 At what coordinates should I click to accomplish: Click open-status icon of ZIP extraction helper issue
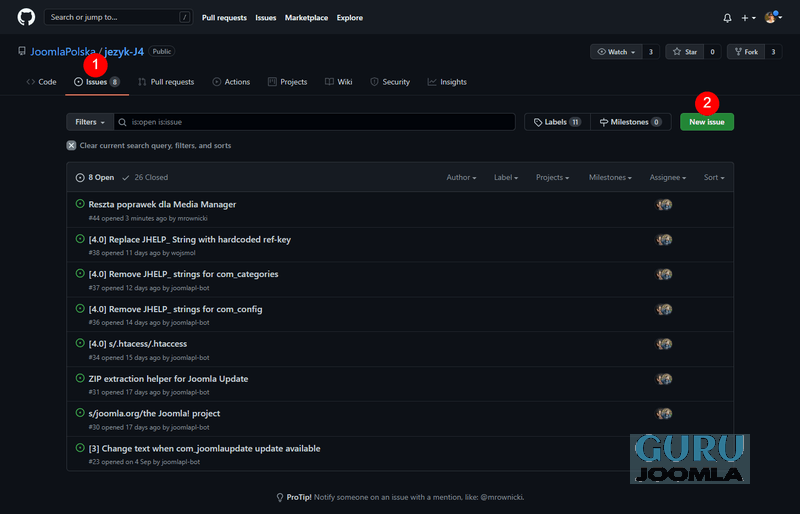[x=80, y=378]
